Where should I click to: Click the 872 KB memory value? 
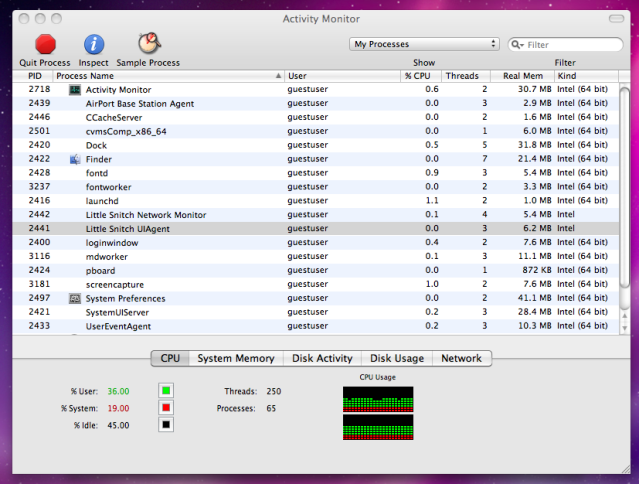click(x=537, y=270)
